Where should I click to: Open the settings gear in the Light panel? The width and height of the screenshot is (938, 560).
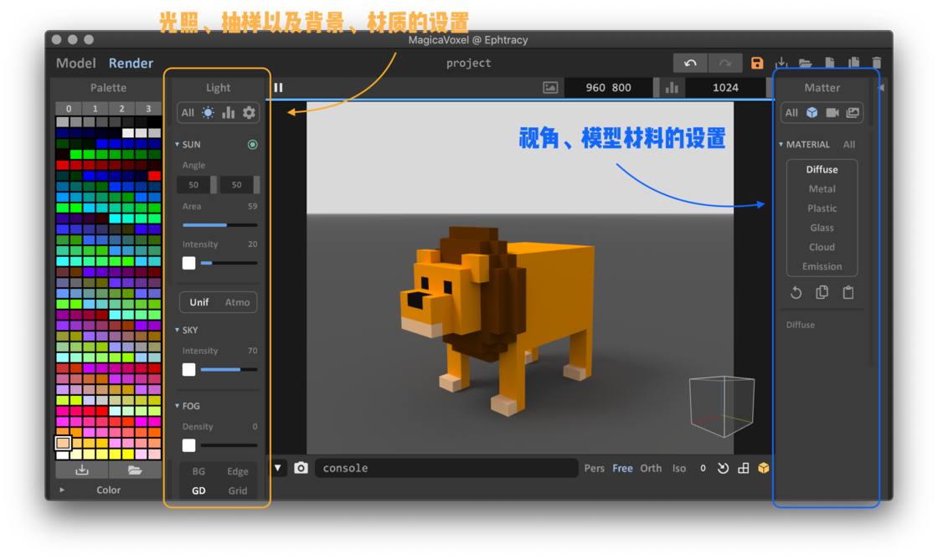(x=250, y=112)
